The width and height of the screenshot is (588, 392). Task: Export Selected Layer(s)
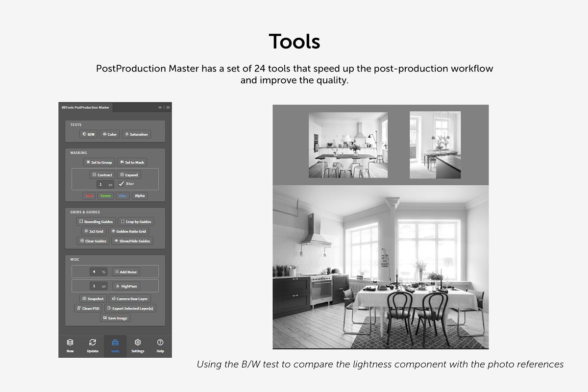tap(130, 308)
